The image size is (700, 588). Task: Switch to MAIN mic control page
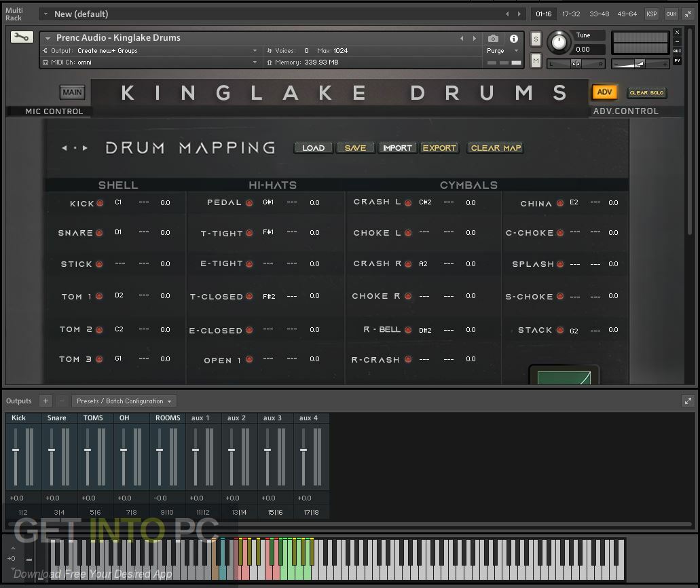pos(72,92)
